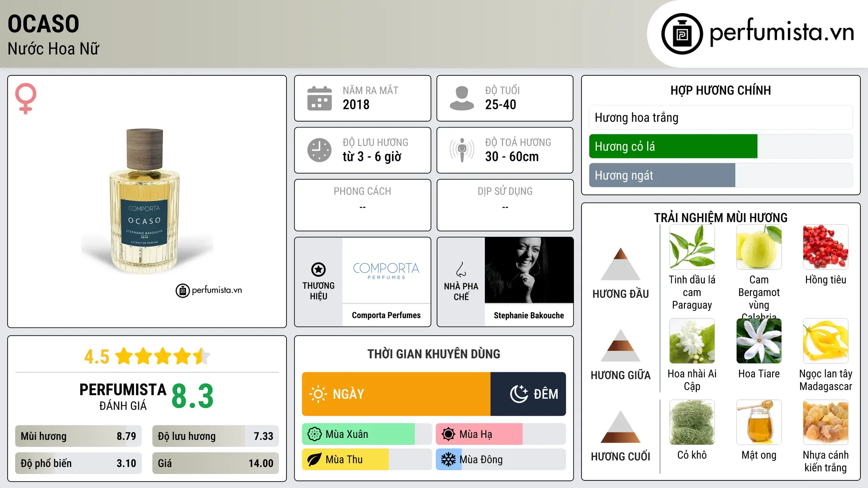868x488 pixels.
Task: Click the nose icon above Nhà Pha Chế
Action: point(461,269)
